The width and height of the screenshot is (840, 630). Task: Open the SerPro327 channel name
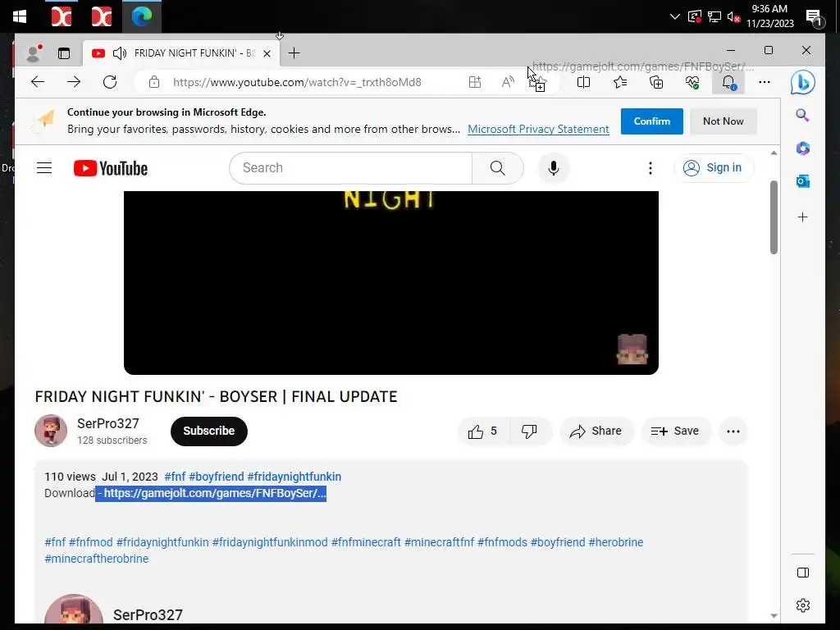108,423
